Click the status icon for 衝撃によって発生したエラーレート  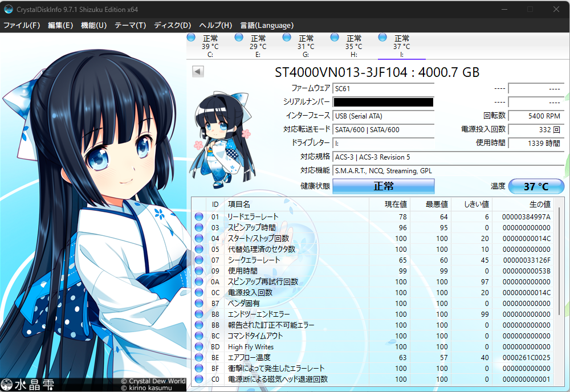pos(199,368)
